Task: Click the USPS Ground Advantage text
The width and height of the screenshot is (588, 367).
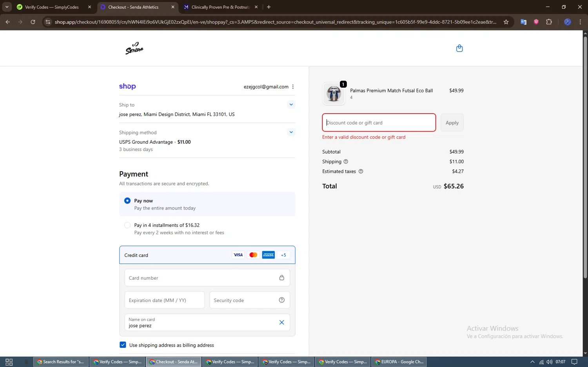Action: [x=146, y=142]
